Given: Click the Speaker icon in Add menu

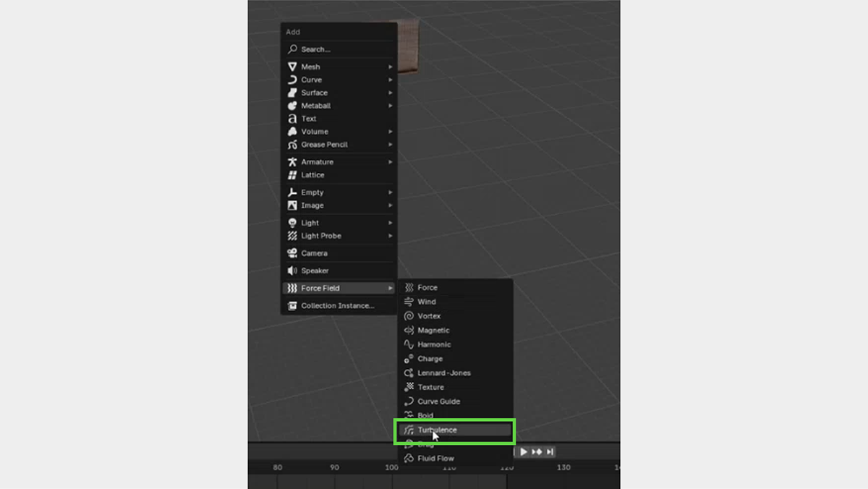Looking at the screenshot, I should 292,271.
